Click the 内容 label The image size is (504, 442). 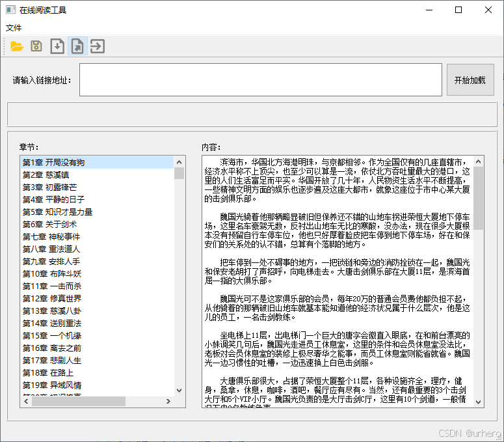pyautogui.click(x=211, y=147)
